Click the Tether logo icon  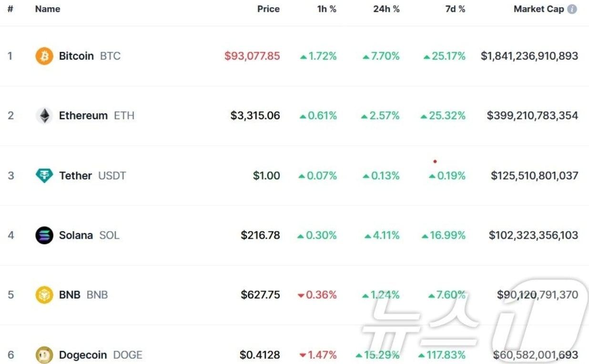(x=44, y=176)
